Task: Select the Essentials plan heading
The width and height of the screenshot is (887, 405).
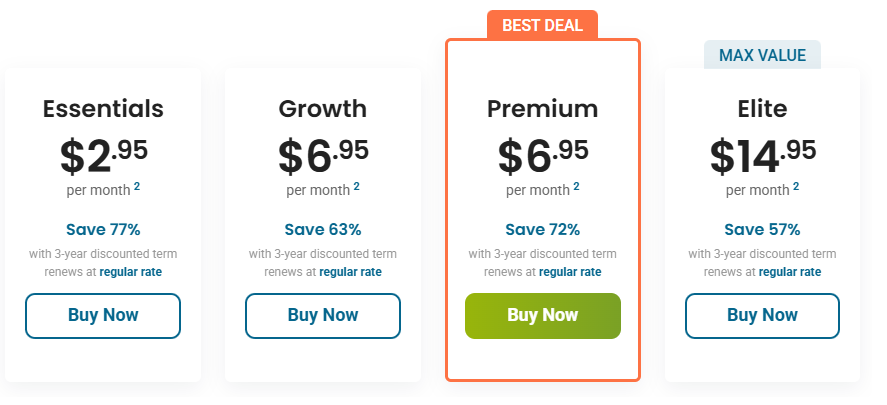Action: 103,109
